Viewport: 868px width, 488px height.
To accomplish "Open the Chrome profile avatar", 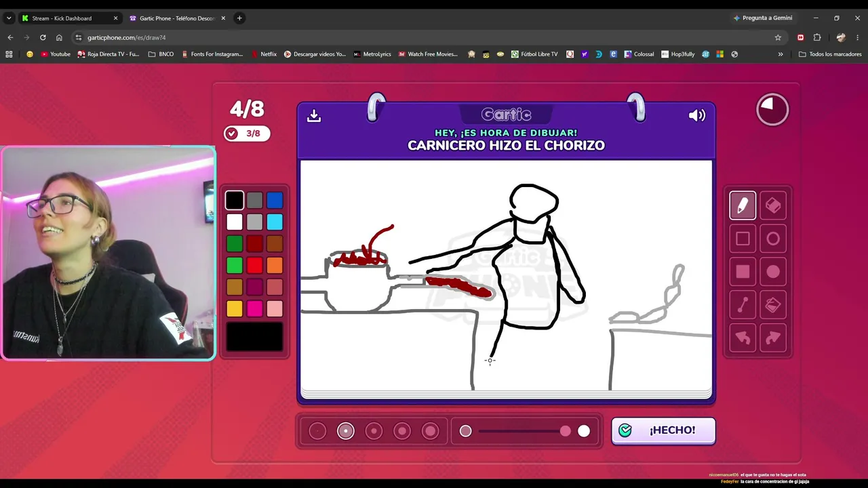I will (x=841, y=37).
